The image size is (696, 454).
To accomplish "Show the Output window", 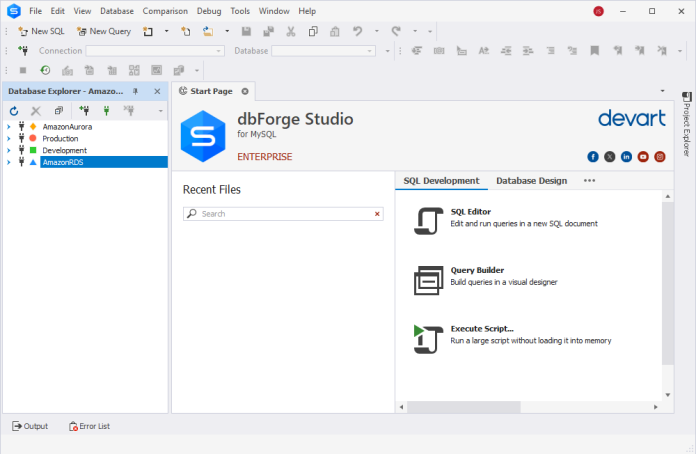I will click(x=30, y=426).
